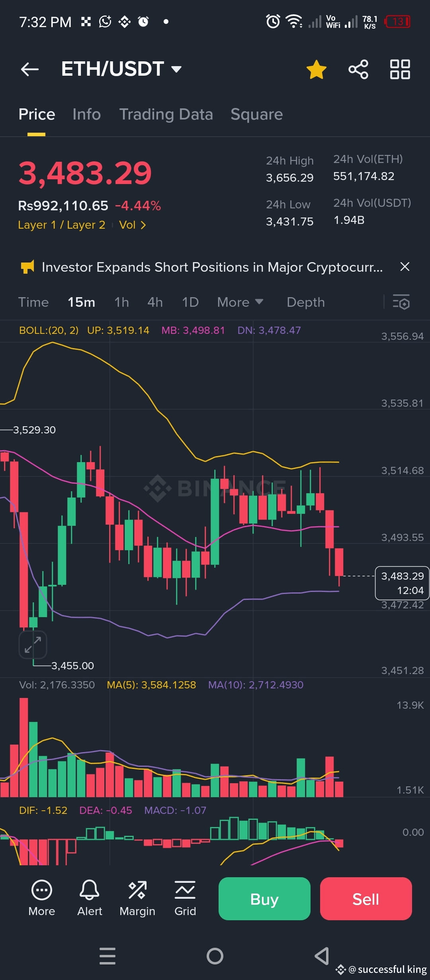Tap the large price 3,483.29
430x980 pixels.
85,173
